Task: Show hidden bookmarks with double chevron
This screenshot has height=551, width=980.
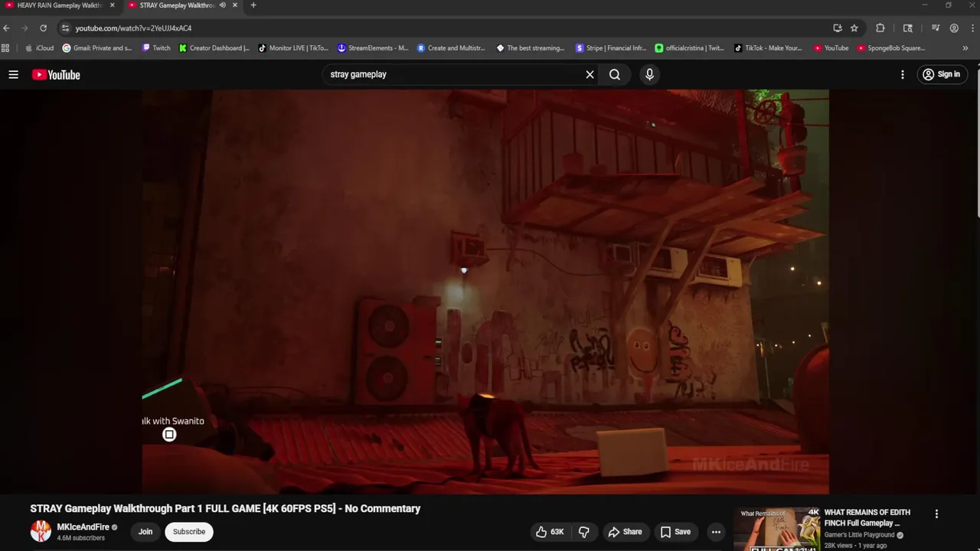Action: (x=965, y=48)
